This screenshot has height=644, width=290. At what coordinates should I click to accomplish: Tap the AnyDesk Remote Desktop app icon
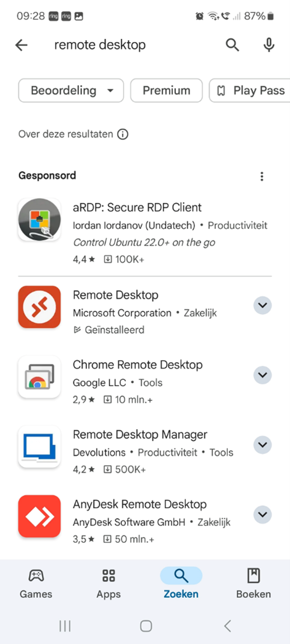pos(39,516)
